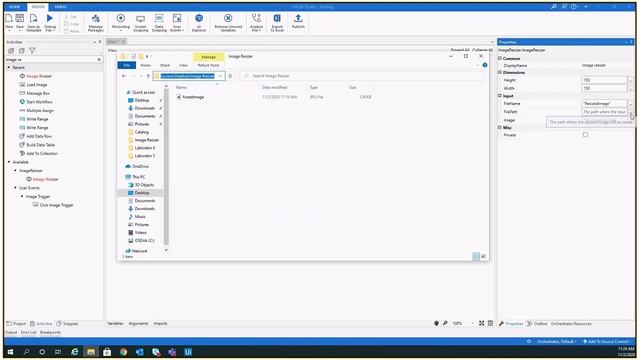The width and height of the screenshot is (640, 360).
Task: Open the Snippets panel tab
Action: point(67,323)
